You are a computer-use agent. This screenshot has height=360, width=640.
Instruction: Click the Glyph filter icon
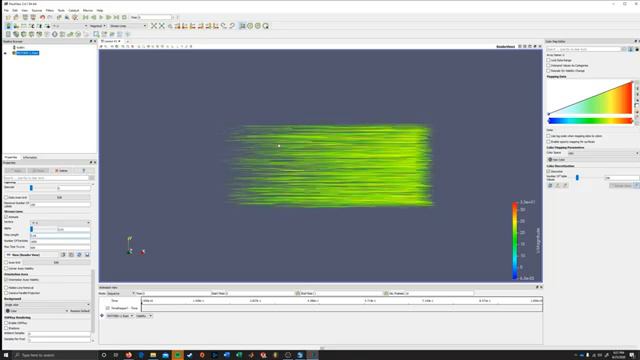coord(55,34)
